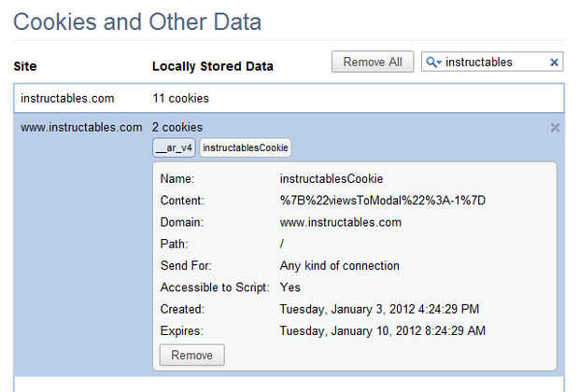The width and height of the screenshot is (579, 392).
Task: Click the Cookies and Other Data title
Action: tap(137, 21)
